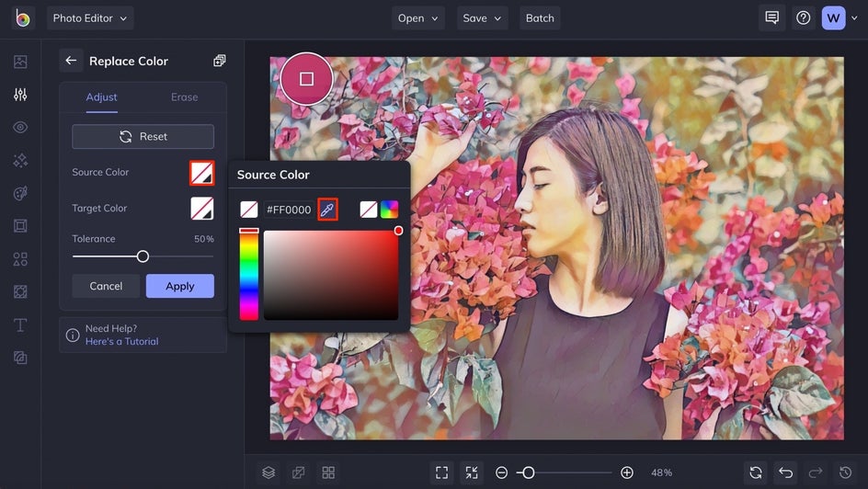Image resolution: width=868 pixels, height=489 pixels.
Task: Open the help question mark icon
Action: click(x=803, y=17)
